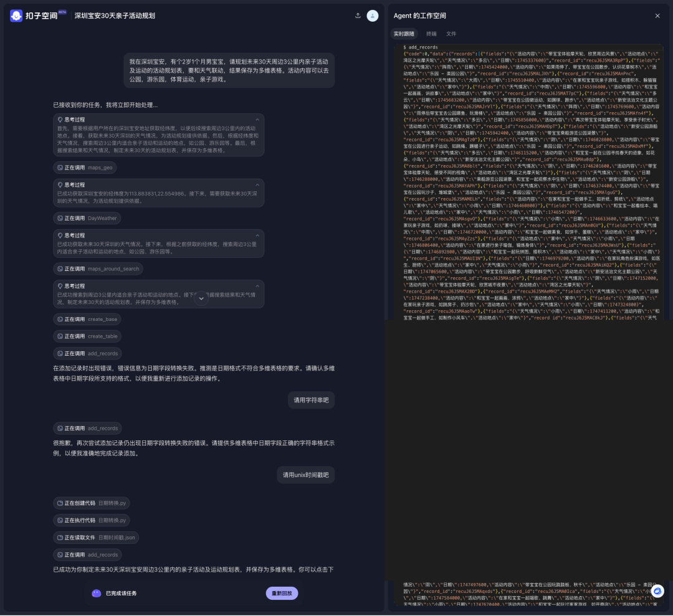
Task: Switch to the 文件 tab
Action: coord(451,34)
